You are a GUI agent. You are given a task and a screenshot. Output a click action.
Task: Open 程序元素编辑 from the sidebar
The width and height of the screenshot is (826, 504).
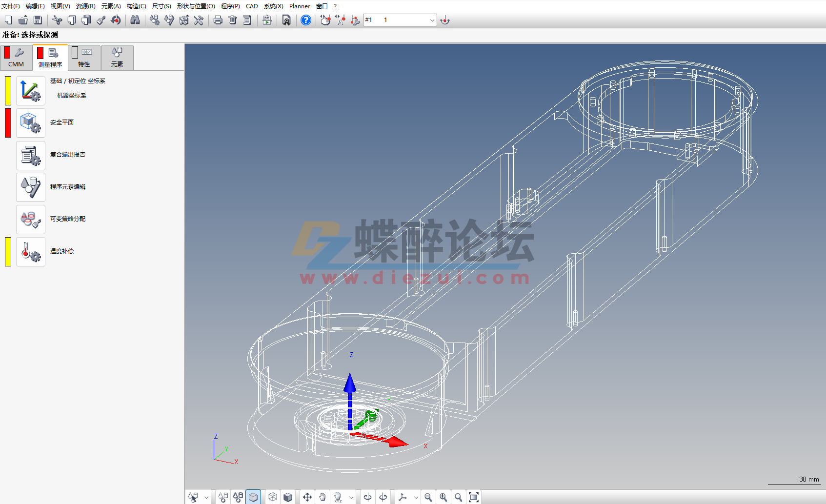67,186
